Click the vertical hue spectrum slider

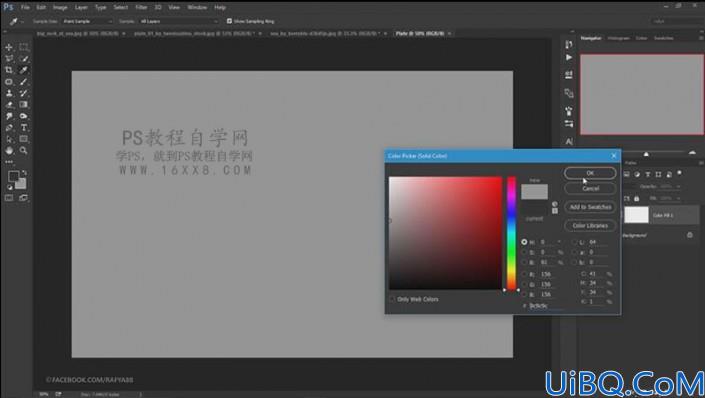click(x=512, y=233)
